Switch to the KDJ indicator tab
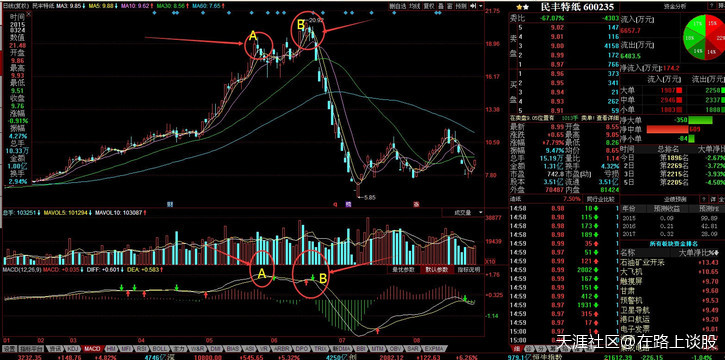The height and width of the screenshot is (360, 725). pos(73,348)
